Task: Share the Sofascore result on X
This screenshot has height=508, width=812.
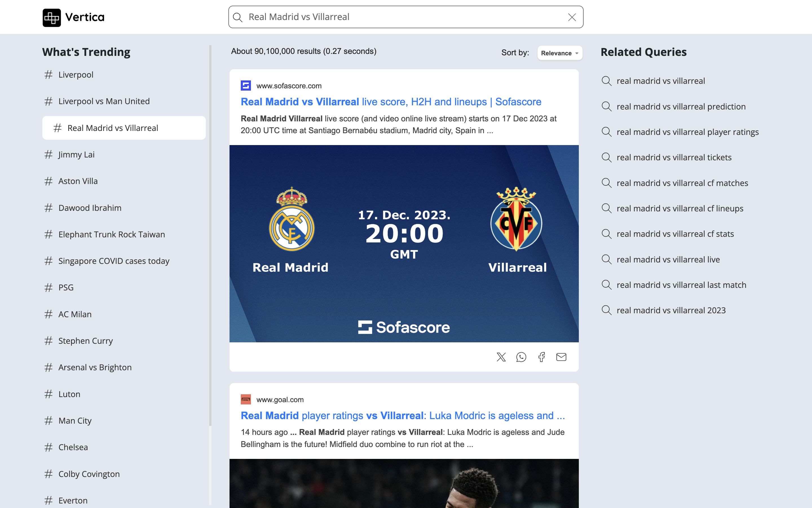Action: [x=501, y=357]
